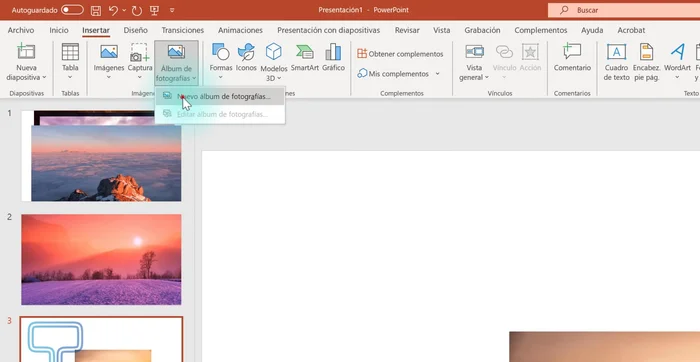The height and width of the screenshot is (362, 700).
Task: Select slide 3 thumbnail
Action: [101, 340]
